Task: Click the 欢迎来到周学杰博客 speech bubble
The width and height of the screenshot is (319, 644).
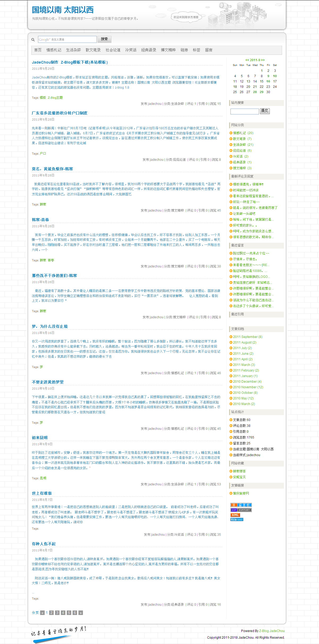Action: pyautogui.click(x=186, y=17)
